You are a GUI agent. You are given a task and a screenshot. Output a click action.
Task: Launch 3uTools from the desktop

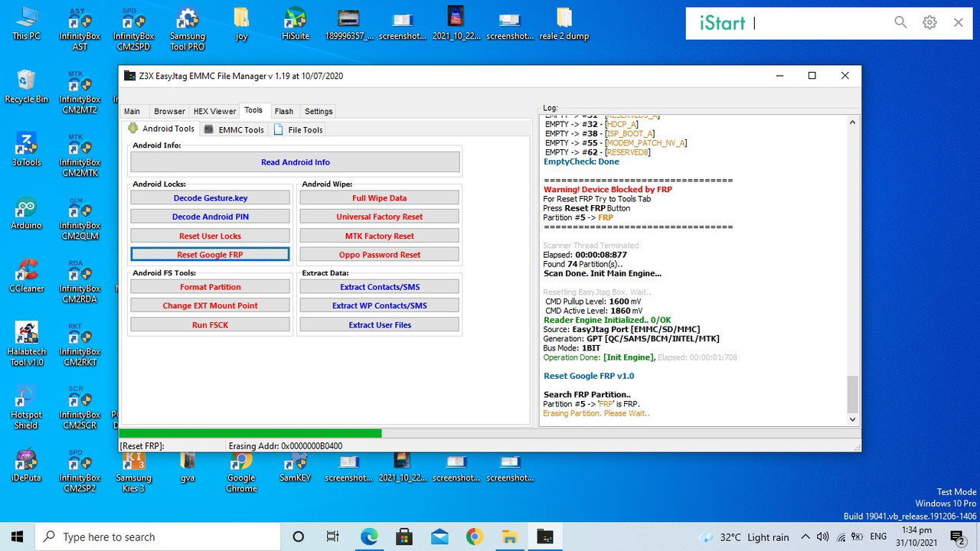(x=26, y=149)
